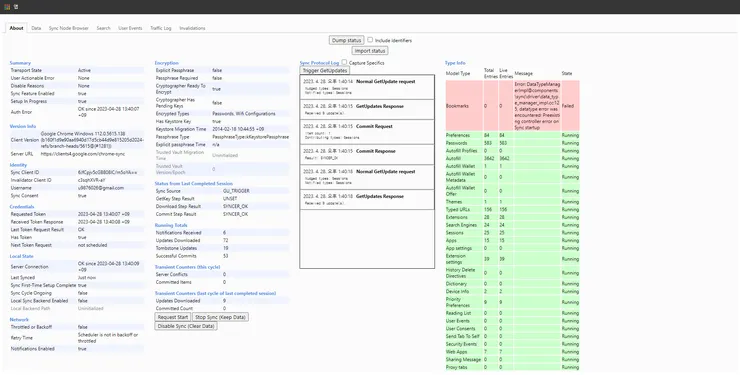Screen dimensions: 740x375
Task: Click the Type Info heading
Action: [455, 63]
